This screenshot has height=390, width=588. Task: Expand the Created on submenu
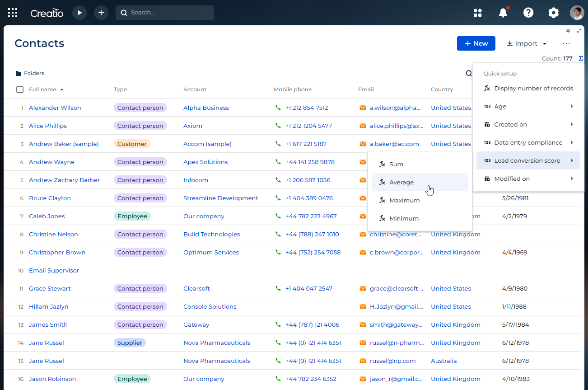tap(528, 124)
